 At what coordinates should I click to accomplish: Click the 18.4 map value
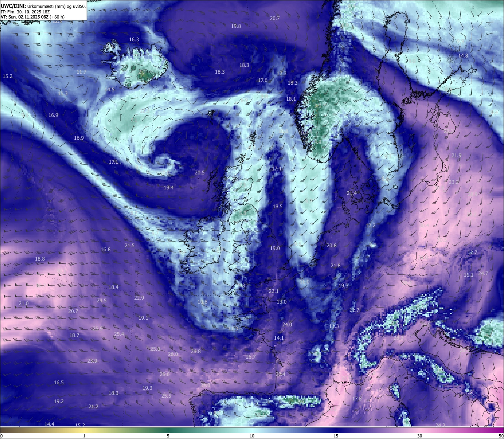(113, 287)
